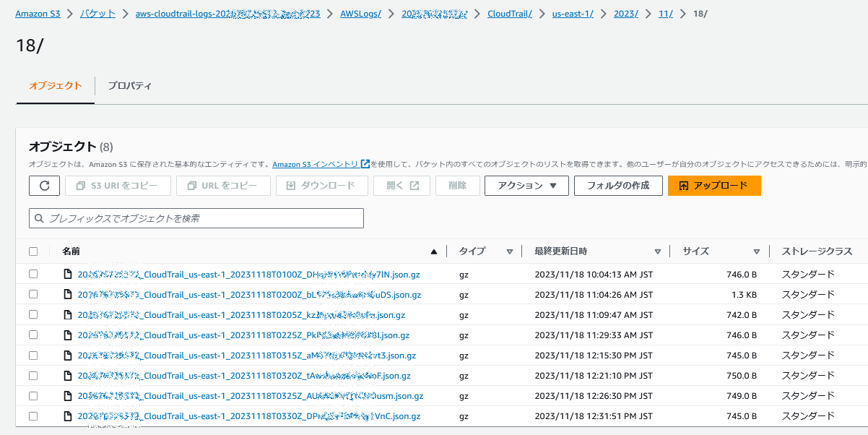Select checkbox for T0200Z log file
This screenshot has height=435, width=868.
click(33, 295)
